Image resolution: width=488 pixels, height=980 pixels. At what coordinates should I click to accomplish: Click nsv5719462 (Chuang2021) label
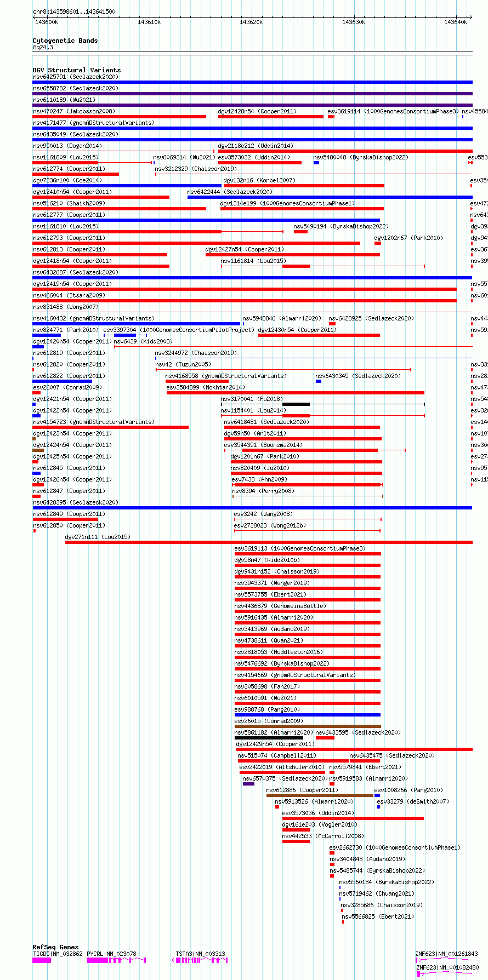tap(377, 893)
